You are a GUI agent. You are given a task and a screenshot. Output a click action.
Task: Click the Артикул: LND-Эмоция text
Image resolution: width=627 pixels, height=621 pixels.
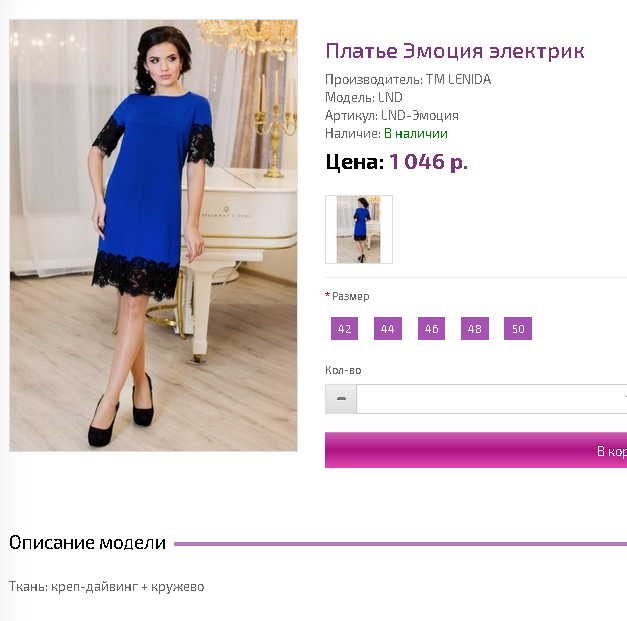392,116
